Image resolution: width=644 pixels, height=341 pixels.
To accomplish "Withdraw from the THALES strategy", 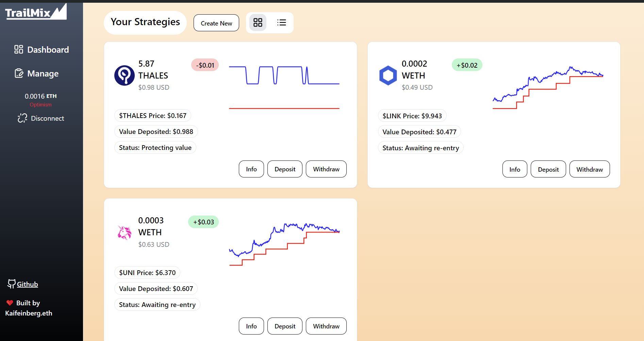I will pos(326,169).
